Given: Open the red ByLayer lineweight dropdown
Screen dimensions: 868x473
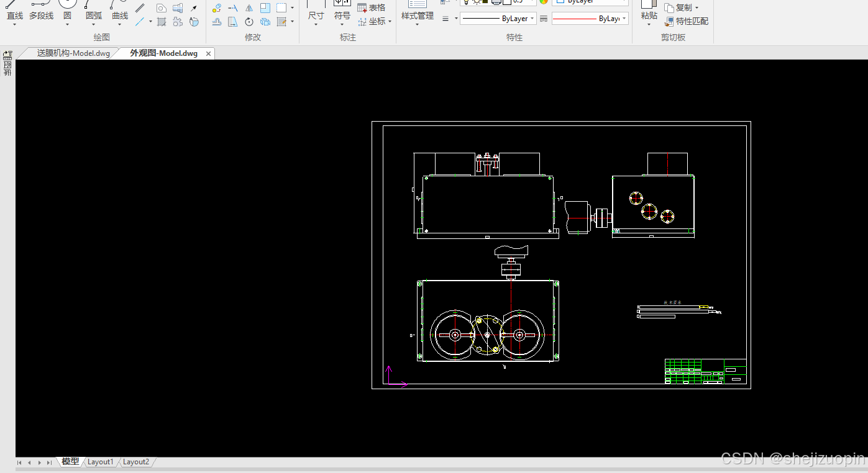Looking at the screenshot, I should pyautogui.click(x=590, y=19).
